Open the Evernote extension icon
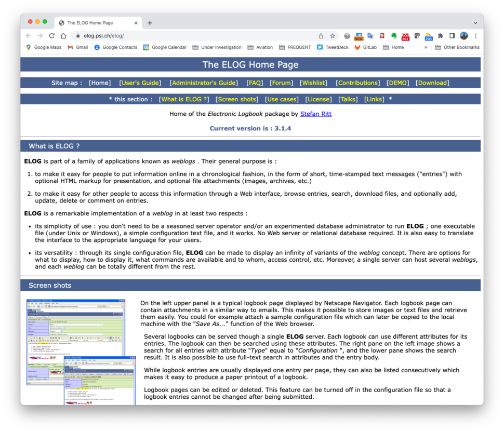The width and height of the screenshot is (504, 432). (x=394, y=36)
